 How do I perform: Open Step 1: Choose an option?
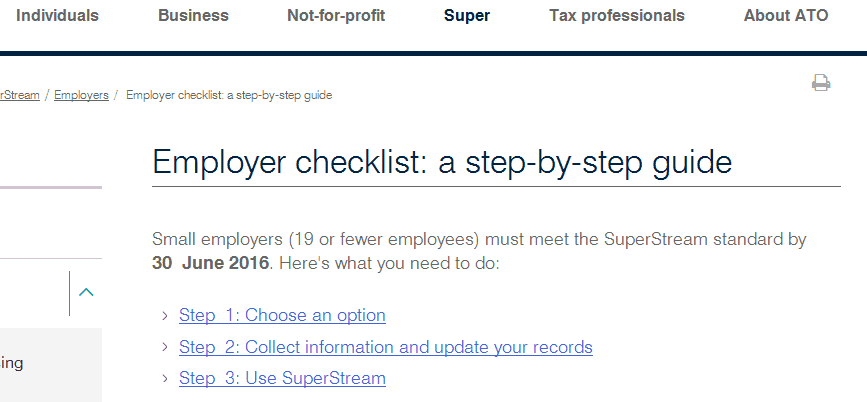[x=282, y=315]
